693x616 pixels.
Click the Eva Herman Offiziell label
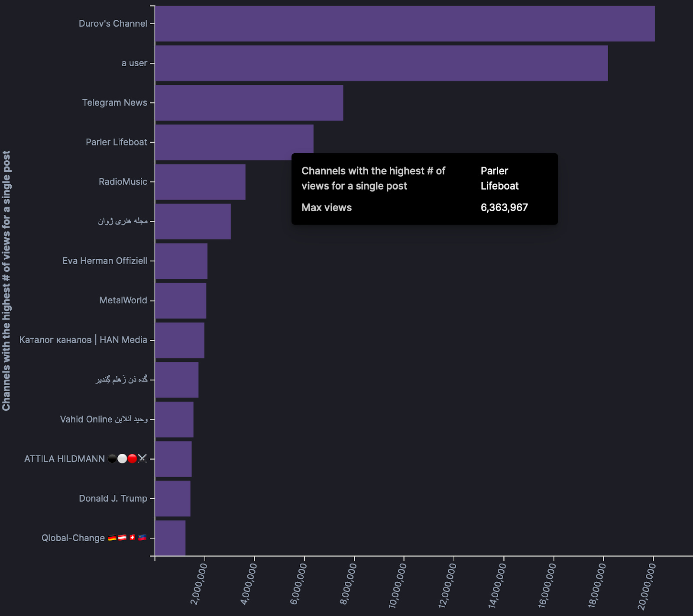105,261
